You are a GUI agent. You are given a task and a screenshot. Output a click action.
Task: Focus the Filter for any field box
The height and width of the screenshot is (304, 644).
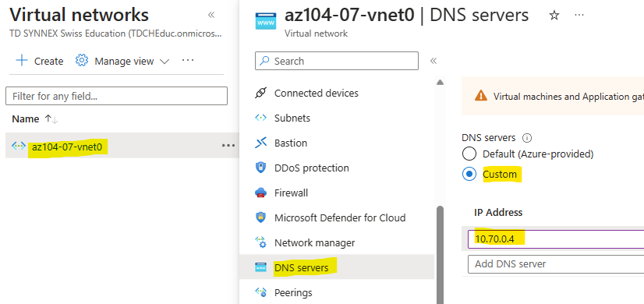(117, 96)
